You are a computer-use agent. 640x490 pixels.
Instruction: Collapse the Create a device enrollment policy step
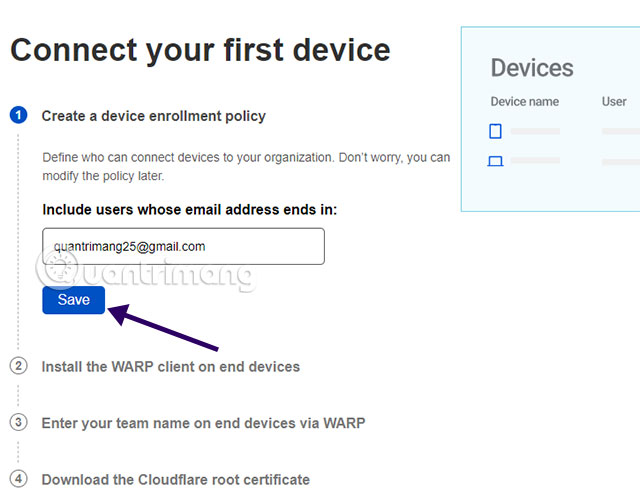153,116
